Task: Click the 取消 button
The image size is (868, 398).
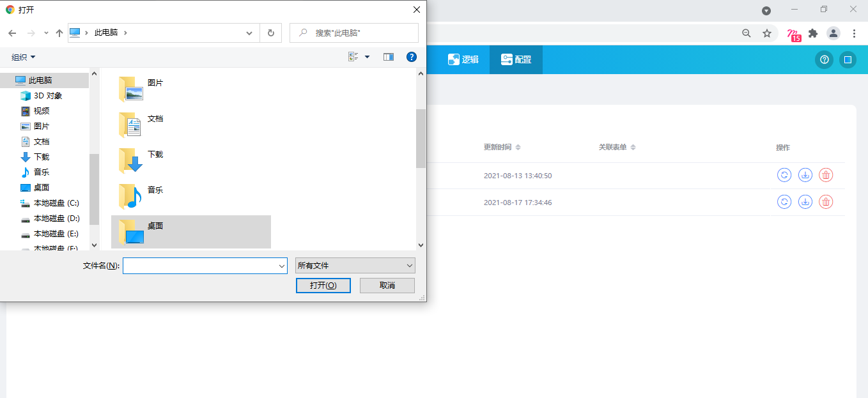Action: point(387,285)
